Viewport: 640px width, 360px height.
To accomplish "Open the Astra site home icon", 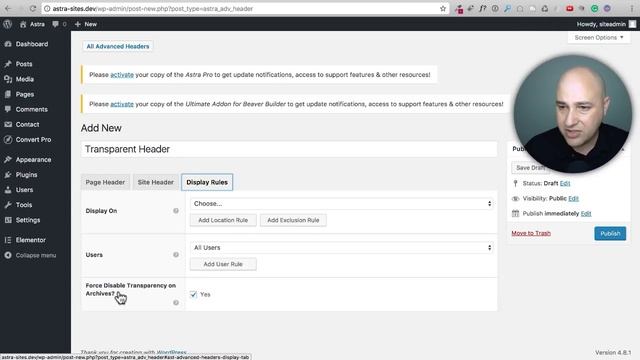I will pyautogui.click(x=23, y=24).
